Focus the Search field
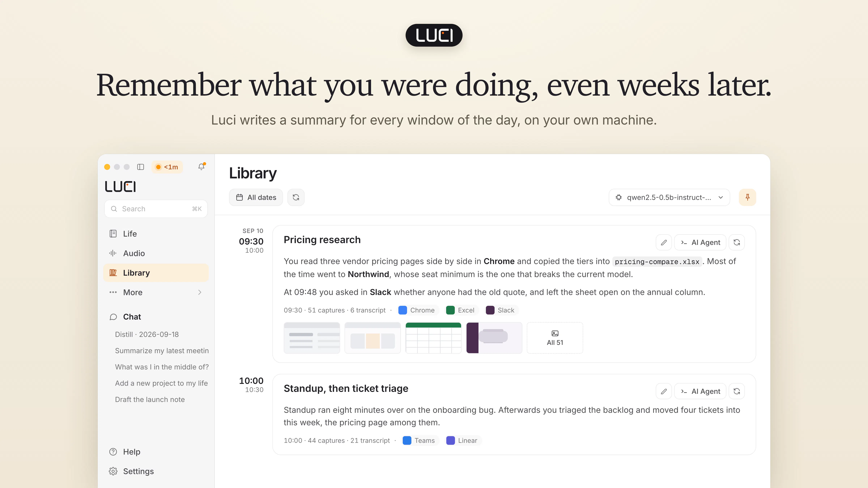The height and width of the screenshot is (488, 868). point(156,209)
